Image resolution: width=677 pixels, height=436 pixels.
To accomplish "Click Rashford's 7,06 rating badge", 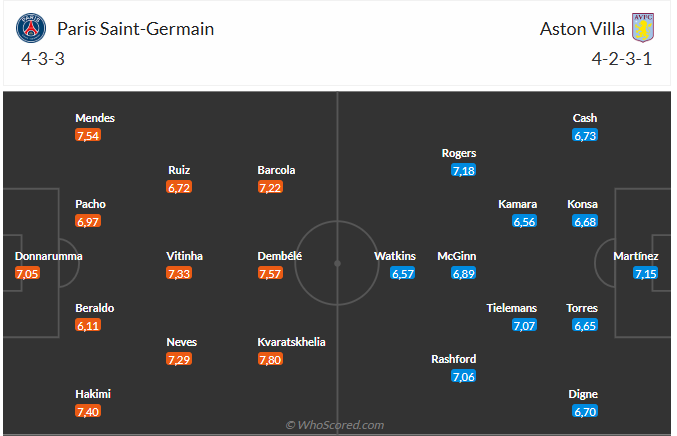I will pos(463,376).
